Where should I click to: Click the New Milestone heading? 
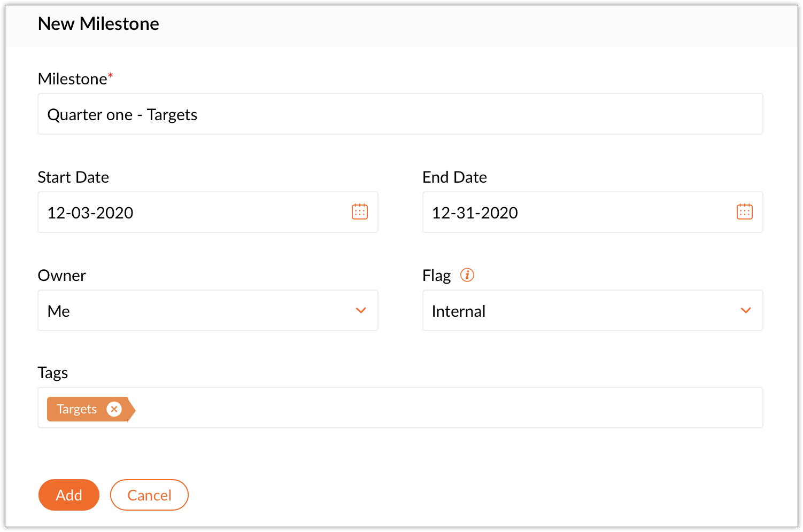coord(98,24)
